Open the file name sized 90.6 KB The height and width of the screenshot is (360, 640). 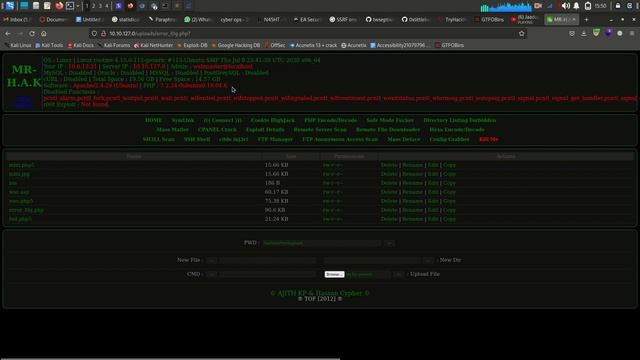pyautogui.click(x=26, y=210)
